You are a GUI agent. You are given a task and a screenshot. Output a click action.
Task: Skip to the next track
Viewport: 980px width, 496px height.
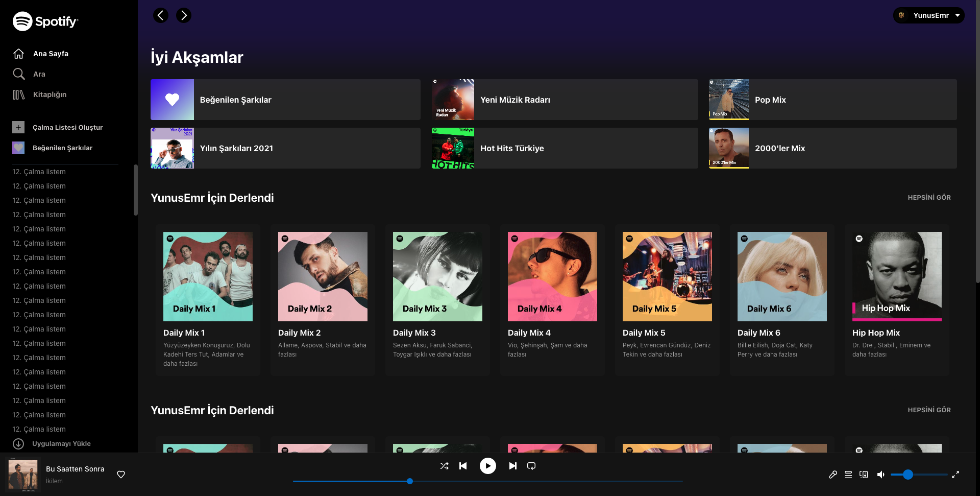pyautogui.click(x=513, y=466)
